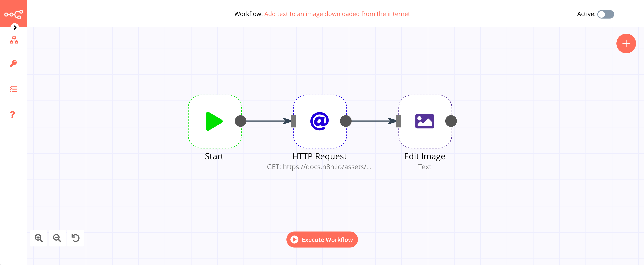Click the Start node play icon
The width and height of the screenshot is (644, 265).
pos(213,121)
